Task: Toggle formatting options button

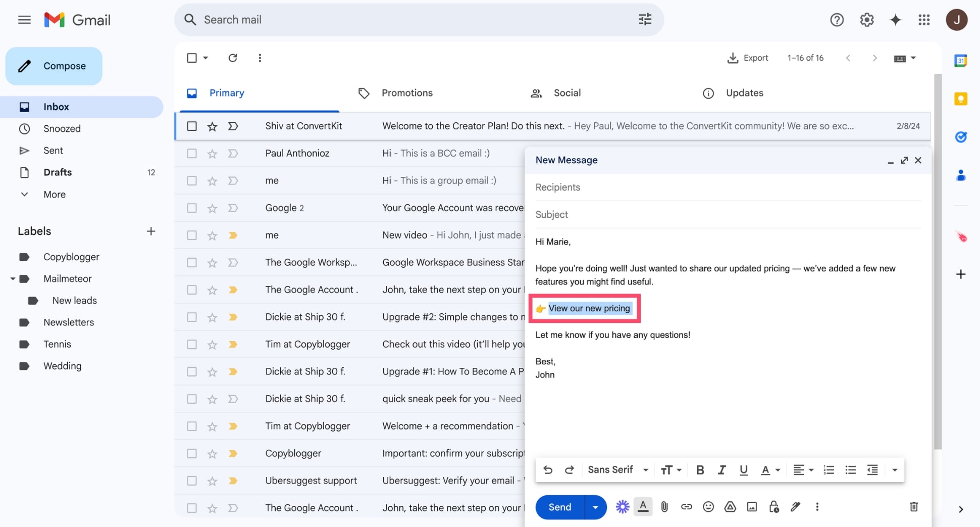Action: click(643, 507)
